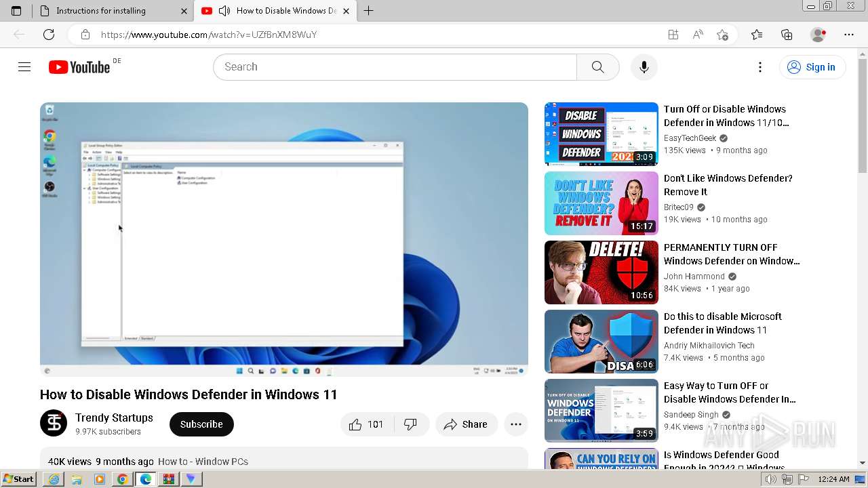The height and width of the screenshot is (488, 868).
Task: Like the video with thumbs up
Action: 366,424
